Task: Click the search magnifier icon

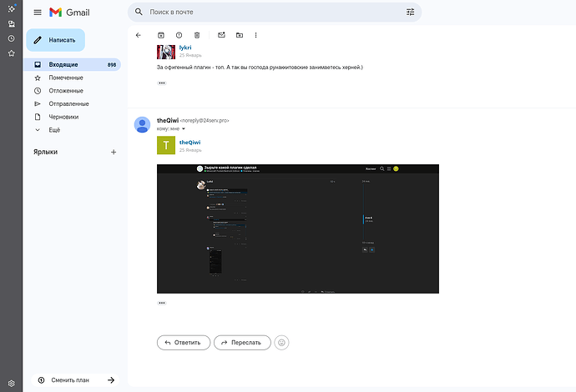Action: pos(139,13)
